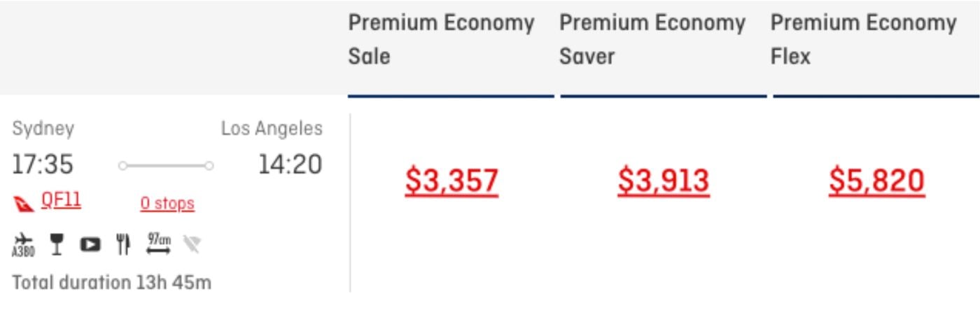Click the wine glass beverage icon
Viewport: 980px width, 310px height.
[57, 244]
